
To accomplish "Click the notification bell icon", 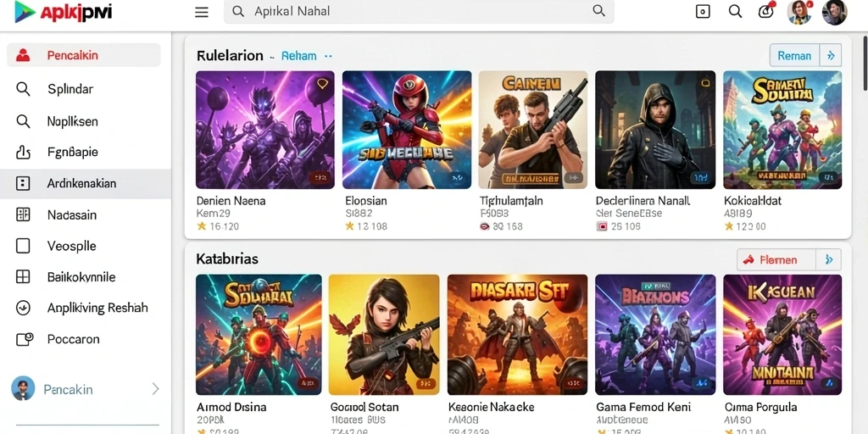I will pyautogui.click(x=765, y=12).
